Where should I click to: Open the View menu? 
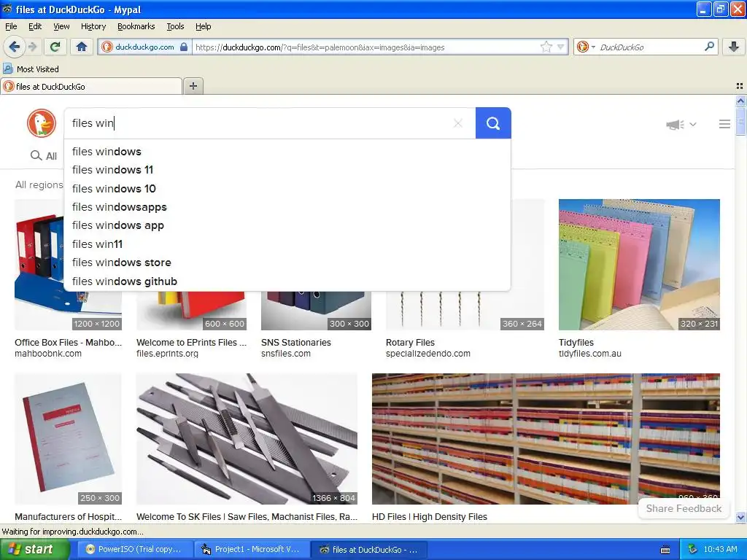click(x=61, y=26)
